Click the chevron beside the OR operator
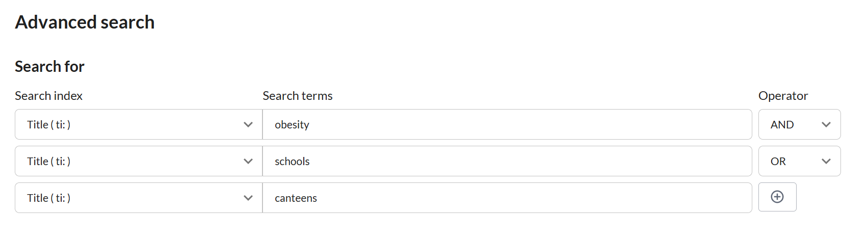Screen dimensions: 868x239 click(x=826, y=162)
